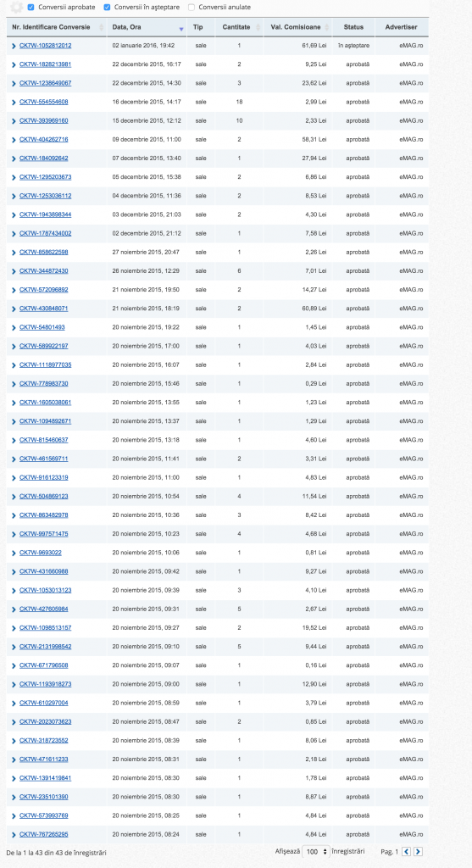Open conversion link CK7W-767265295

[44, 834]
